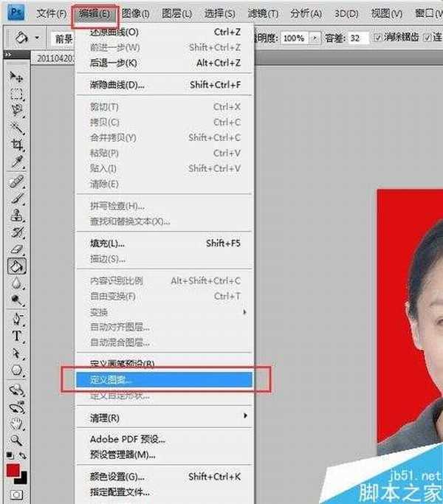The image size is (443, 504).
Task: Open the opacity slider arrow
Action: [x=316, y=38]
